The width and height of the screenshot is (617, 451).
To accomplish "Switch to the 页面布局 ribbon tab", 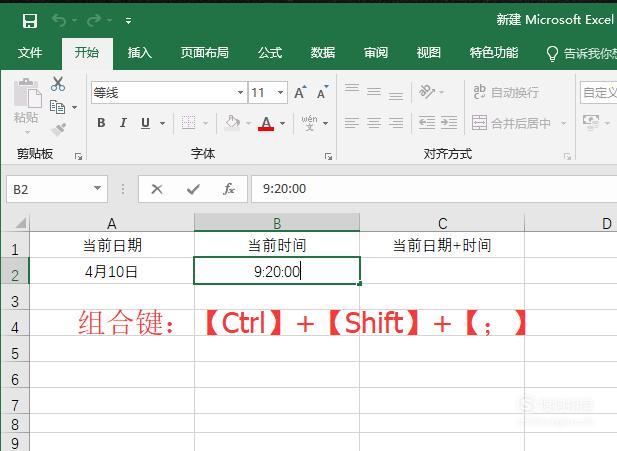I will (x=205, y=52).
